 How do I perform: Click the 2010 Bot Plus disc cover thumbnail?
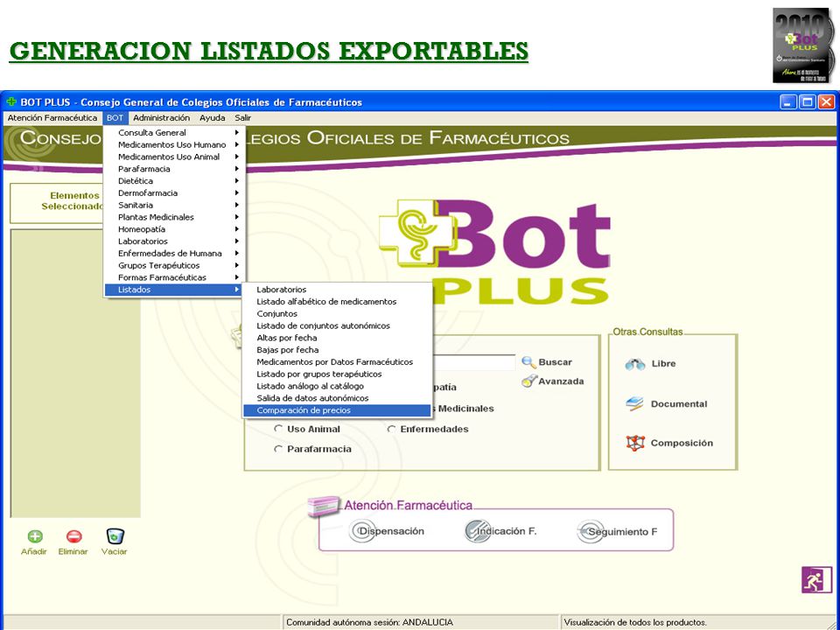[803, 45]
